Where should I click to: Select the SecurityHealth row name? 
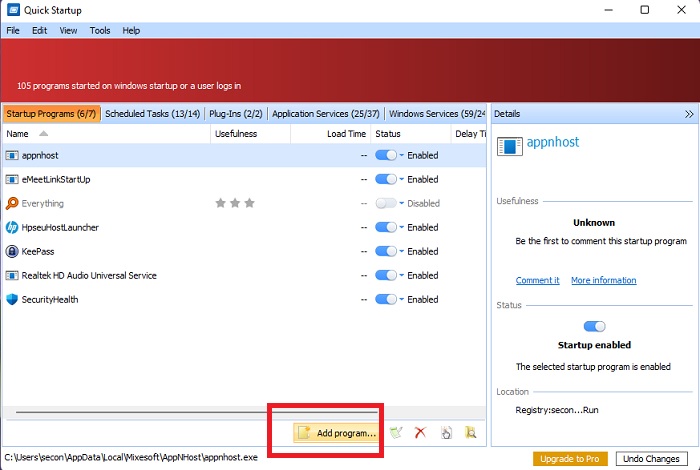[50, 299]
